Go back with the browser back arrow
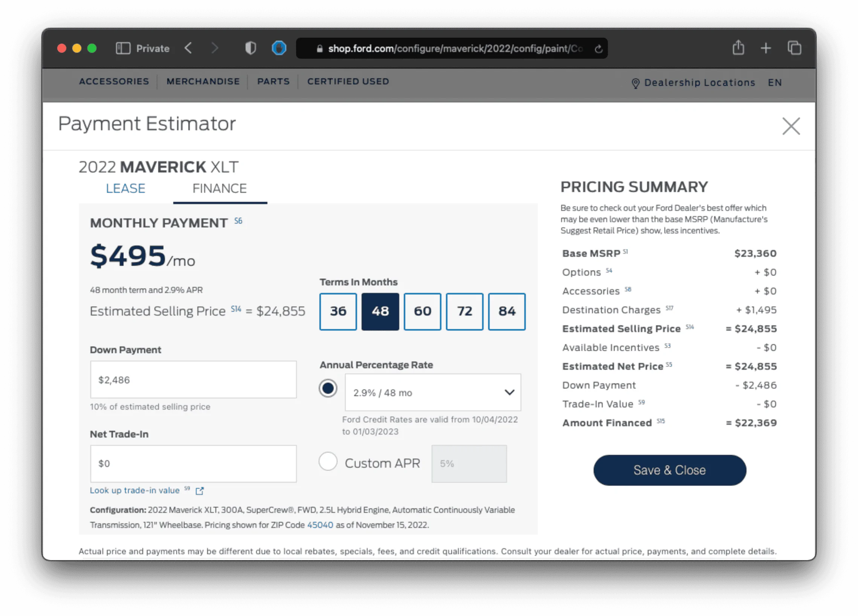The height and width of the screenshot is (616, 858). 188,48
